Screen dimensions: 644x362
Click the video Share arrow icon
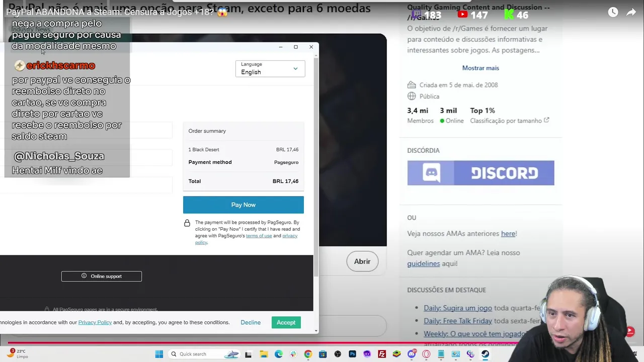click(x=631, y=13)
